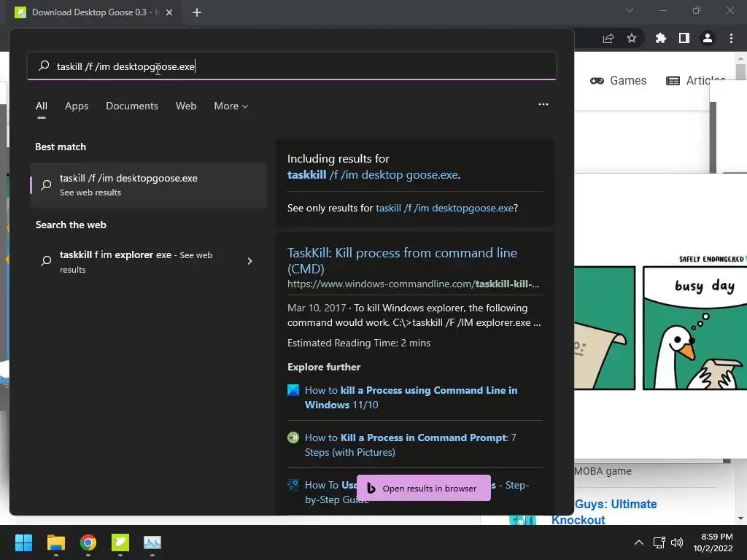Expand the More filter dropdown
Viewport: 747px width, 560px height.
pos(231,106)
